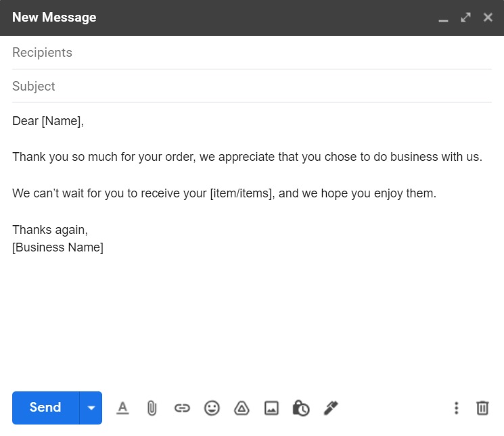Insert photo using the image icon
The height and width of the screenshot is (436, 504).
point(271,408)
